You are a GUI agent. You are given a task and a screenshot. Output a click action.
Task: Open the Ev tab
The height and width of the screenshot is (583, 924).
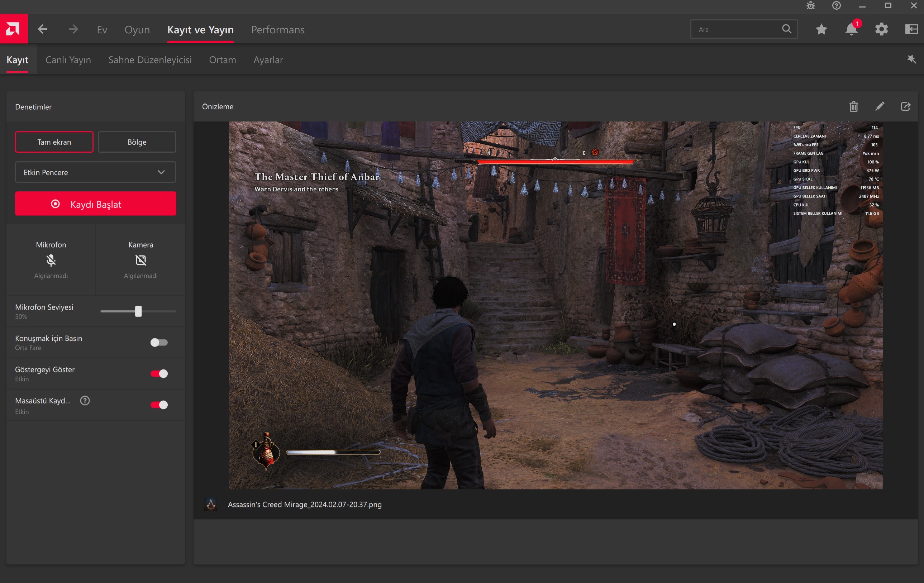(x=102, y=29)
